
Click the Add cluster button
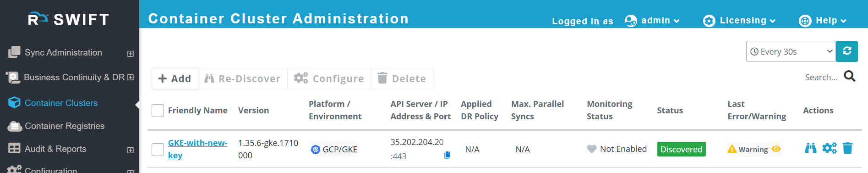175,79
